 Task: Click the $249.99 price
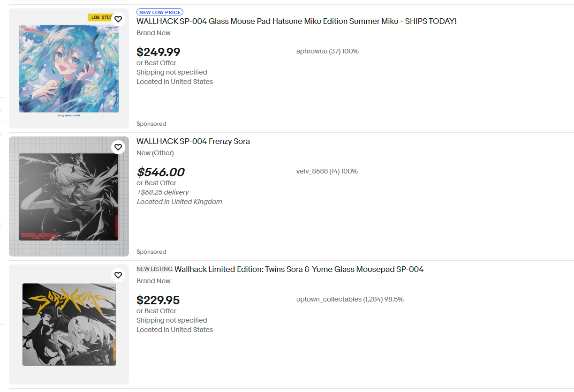(x=158, y=52)
